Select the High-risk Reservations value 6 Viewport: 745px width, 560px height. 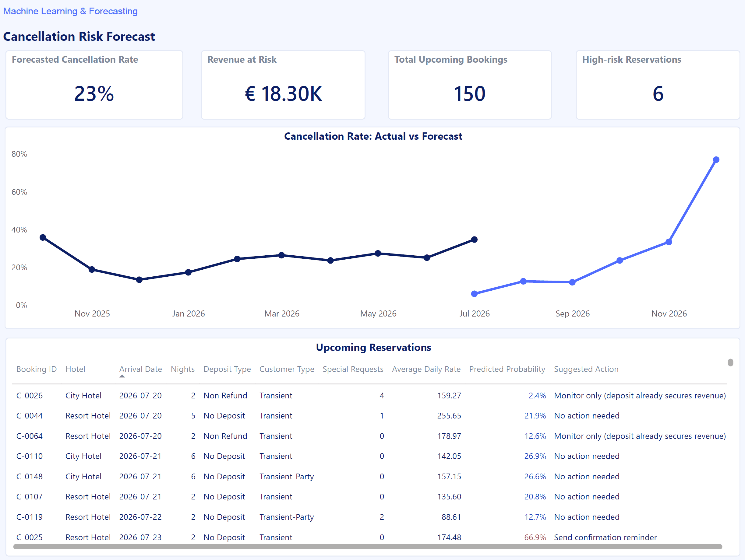(658, 93)
